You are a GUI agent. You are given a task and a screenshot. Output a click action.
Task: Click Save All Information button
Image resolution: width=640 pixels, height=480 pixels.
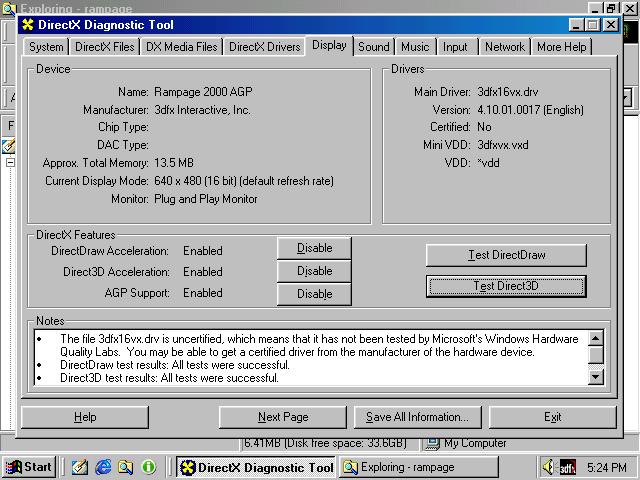[x=417, y=417]
